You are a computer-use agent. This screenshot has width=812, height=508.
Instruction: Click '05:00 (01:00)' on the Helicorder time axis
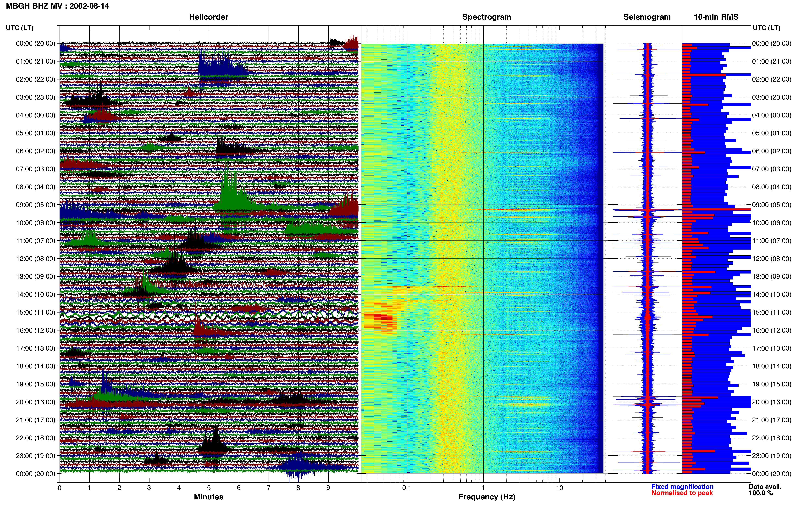[x=36, y=133]
